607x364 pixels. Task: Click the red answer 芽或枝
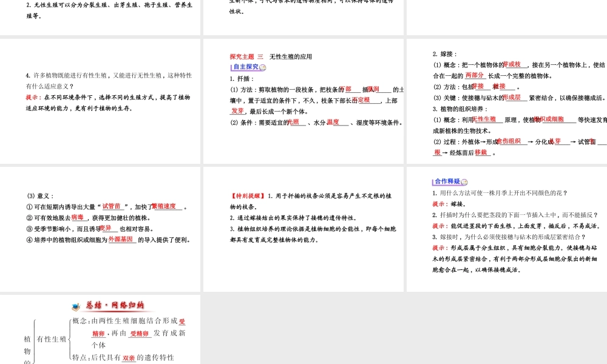point(512,64)
